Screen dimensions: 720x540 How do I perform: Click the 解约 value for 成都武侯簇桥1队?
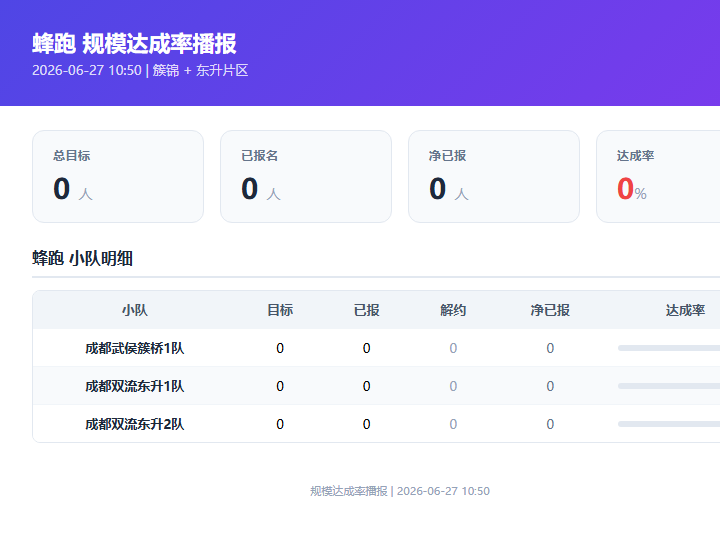coord(453,348)
